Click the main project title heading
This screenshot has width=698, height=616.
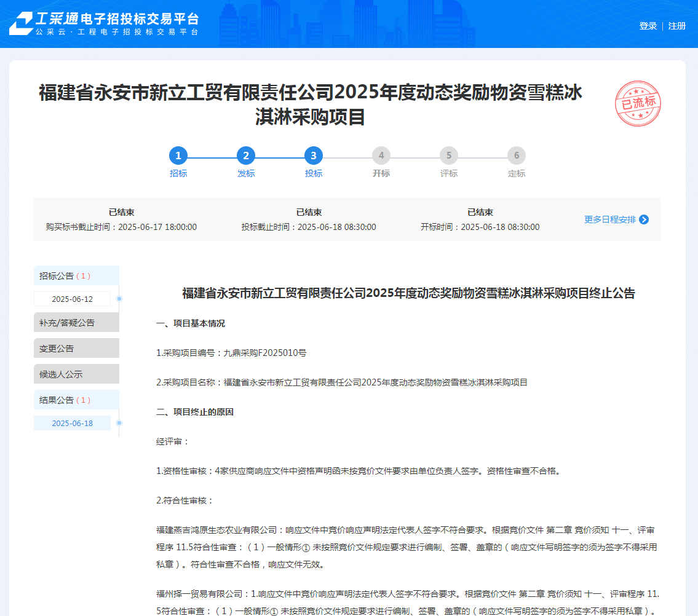(311, 105)
